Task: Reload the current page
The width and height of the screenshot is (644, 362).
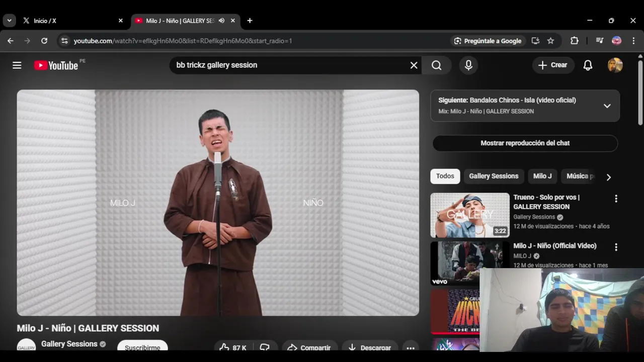Action: coord(44,41)
